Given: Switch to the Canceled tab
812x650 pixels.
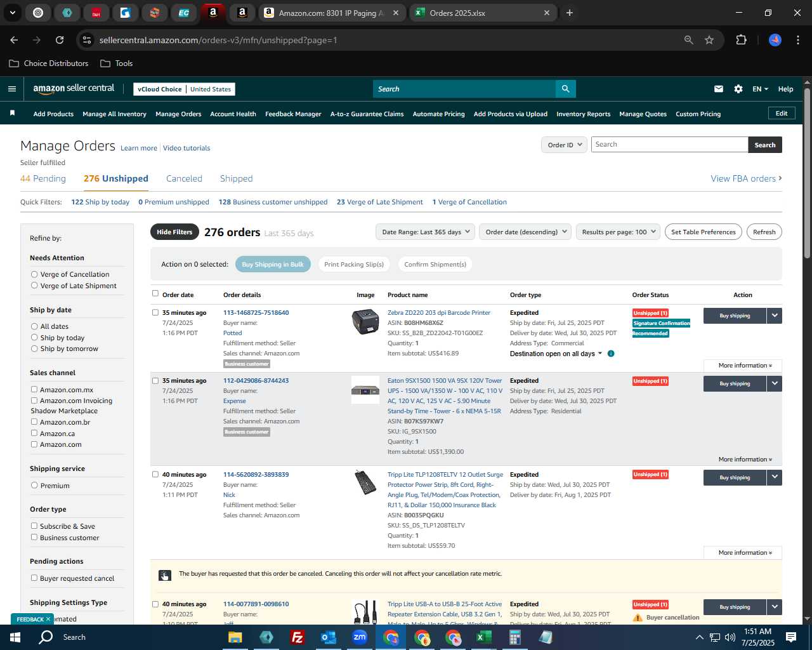Looking at the screenshot, I should [x=184, y=178].
